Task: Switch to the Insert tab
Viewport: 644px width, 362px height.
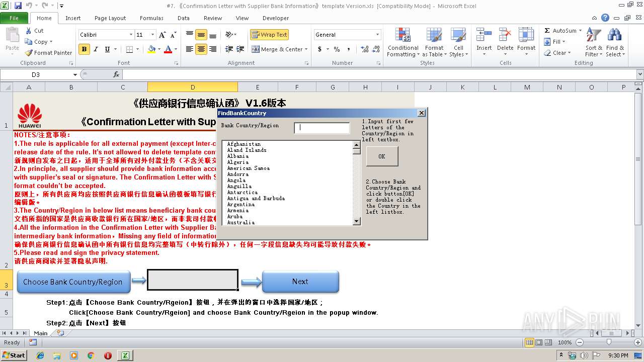Action: click(x=73, y=18)
